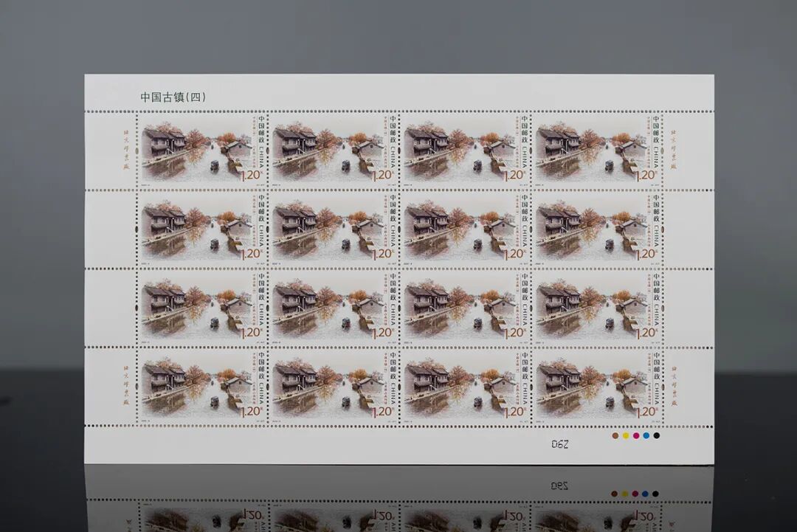Click the stamp in row two, column four
The image size is (797, 532).
point(598,229)
